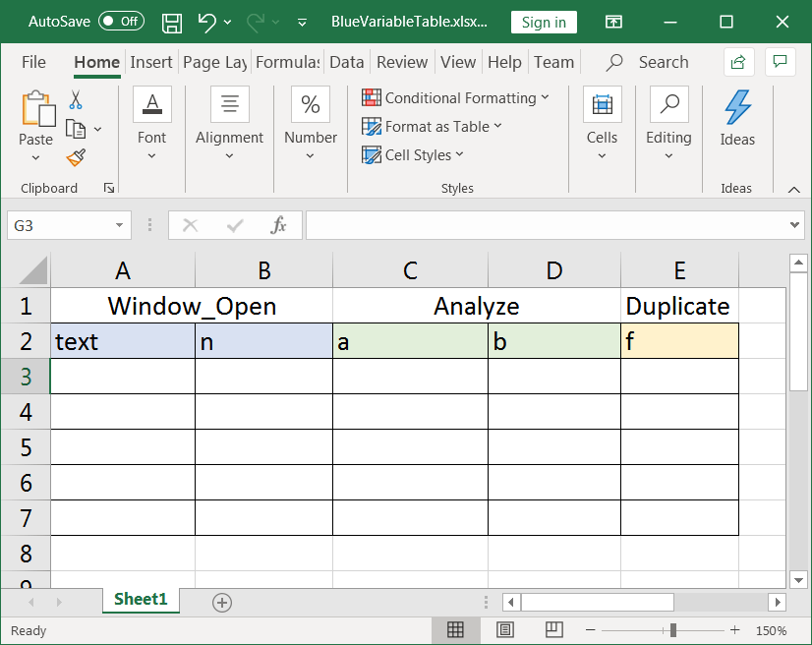Open the Cells group dropdown
812x645 pixels.
tap(602, 123)
